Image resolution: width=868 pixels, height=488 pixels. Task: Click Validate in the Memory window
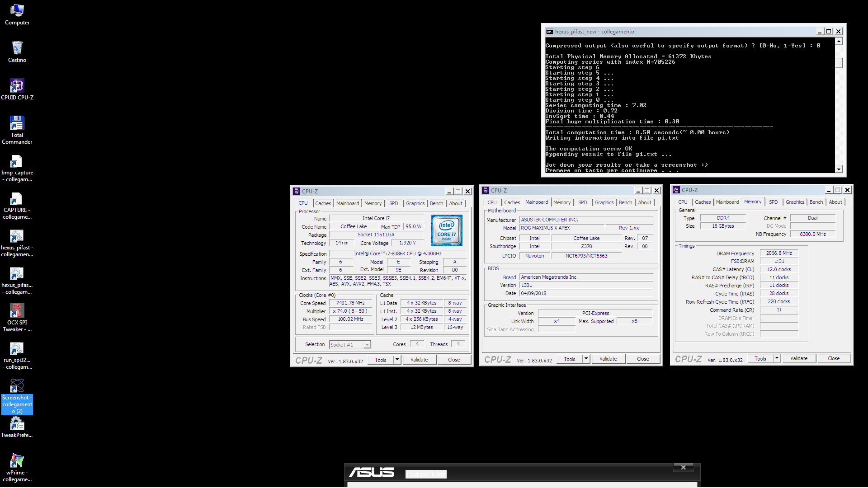[799, 358]
